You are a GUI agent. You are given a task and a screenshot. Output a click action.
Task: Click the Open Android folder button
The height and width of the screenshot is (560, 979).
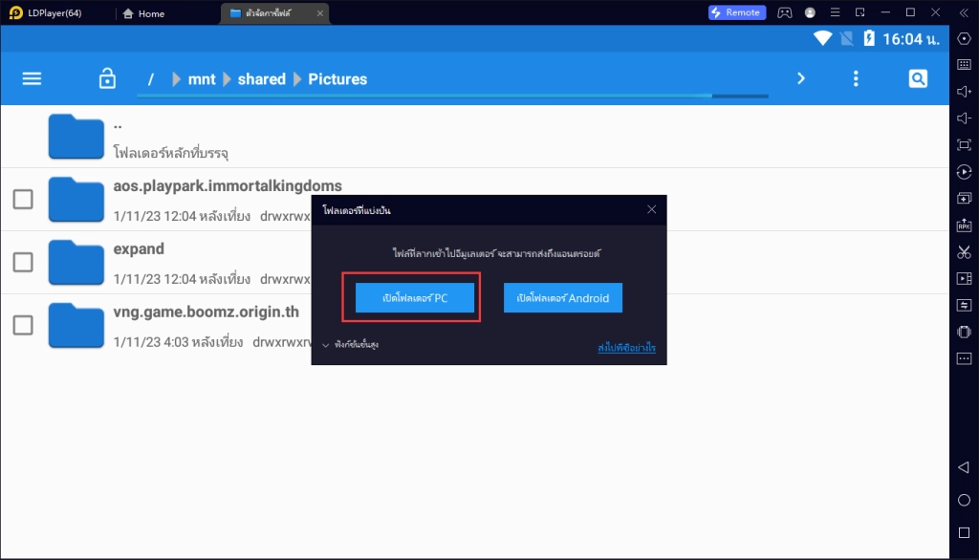pos(562,298)
